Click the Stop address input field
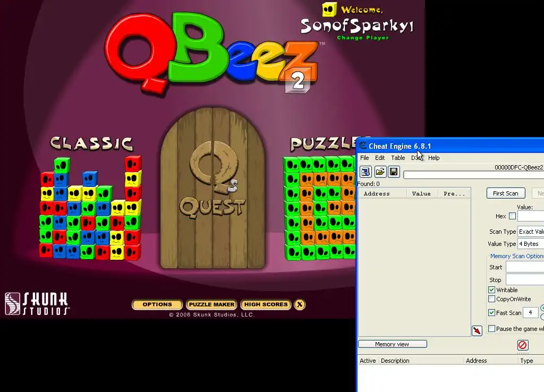 point(525,279)
